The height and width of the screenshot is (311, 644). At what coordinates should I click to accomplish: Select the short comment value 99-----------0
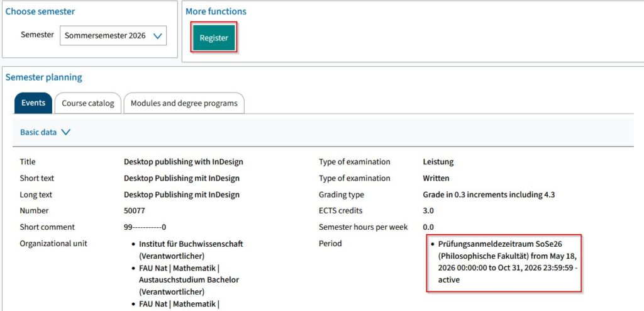[145, 227]
